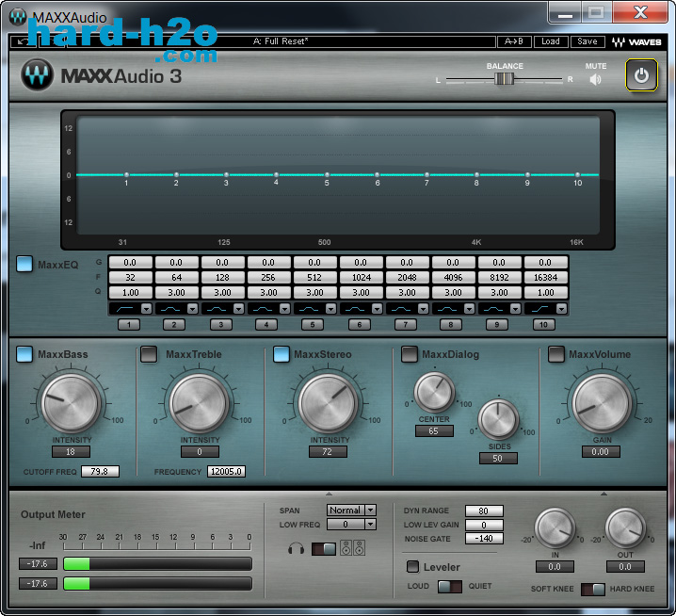Collapse the dynamics section with the up arrow
The height and width of the screenshot is (616, 676).
coord(604,494)
